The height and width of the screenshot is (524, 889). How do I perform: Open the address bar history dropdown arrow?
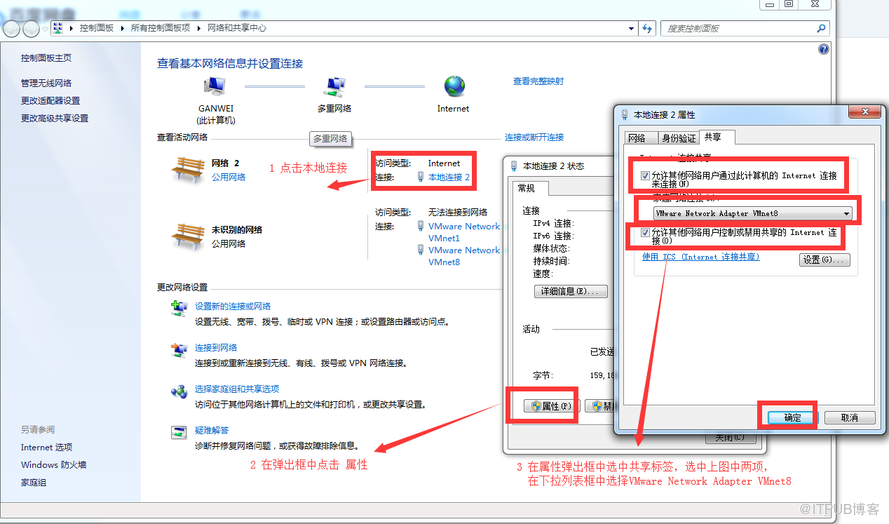[631, 28]
